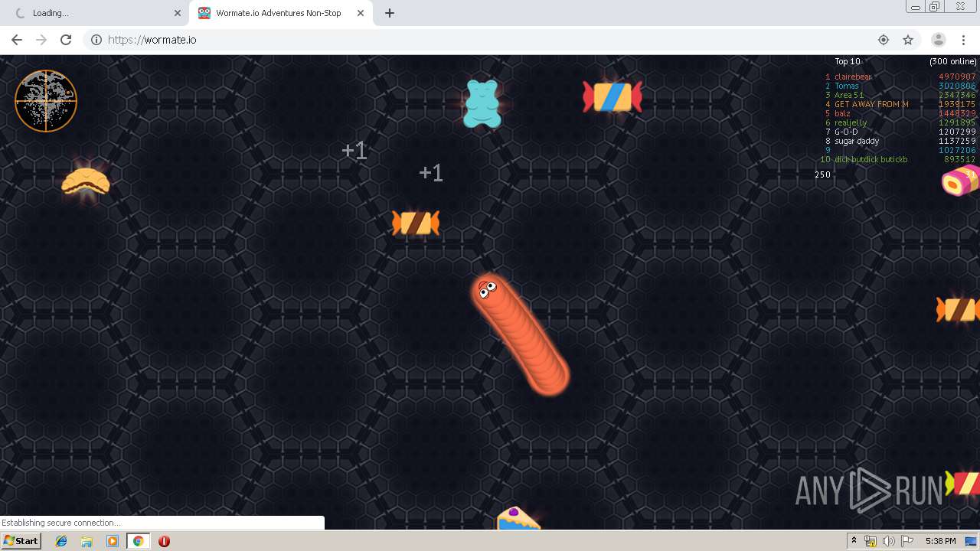Click the wormate.io address bar

click(490, 40)
